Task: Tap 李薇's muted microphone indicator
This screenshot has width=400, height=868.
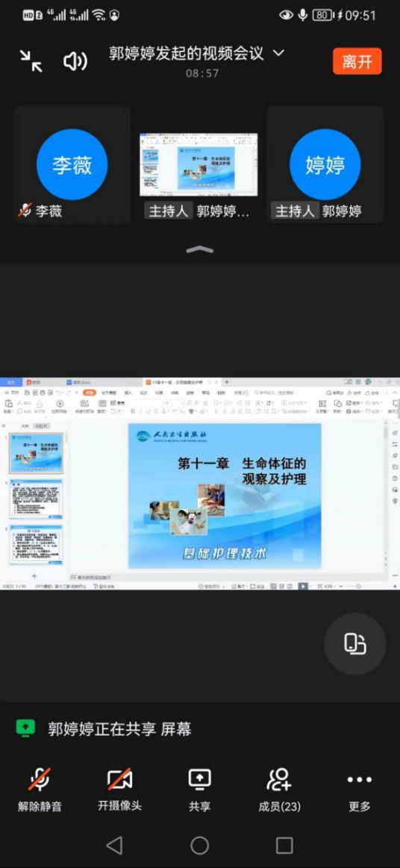Action: (x=25, y=211)
